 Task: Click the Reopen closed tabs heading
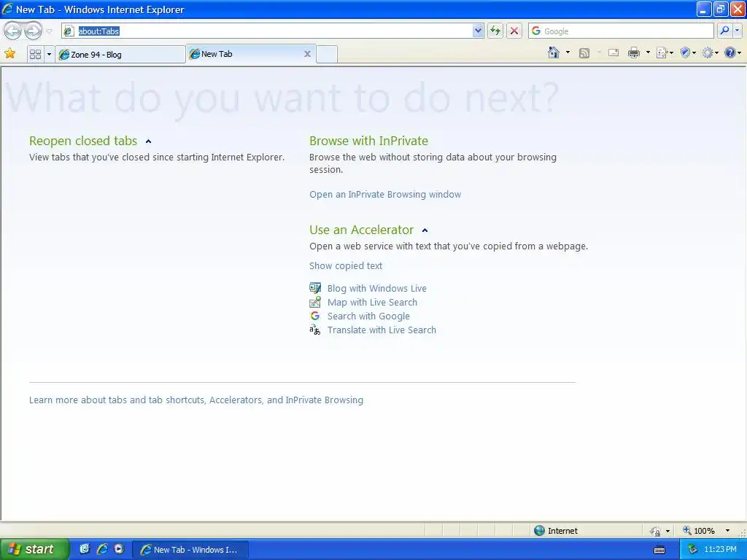pyautogui.click(x=83, y=141)
